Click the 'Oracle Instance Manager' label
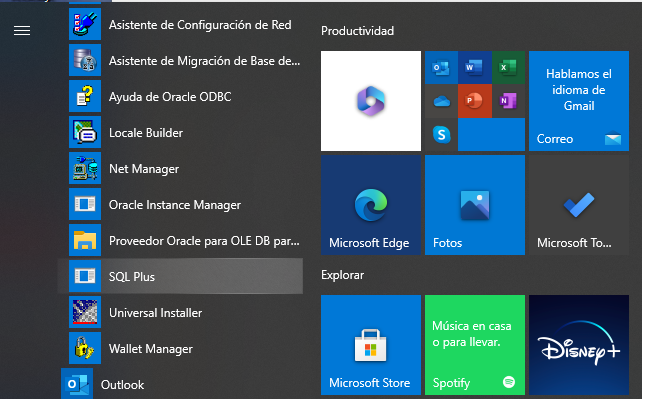The image size is (645, 401). coord(174,205)
